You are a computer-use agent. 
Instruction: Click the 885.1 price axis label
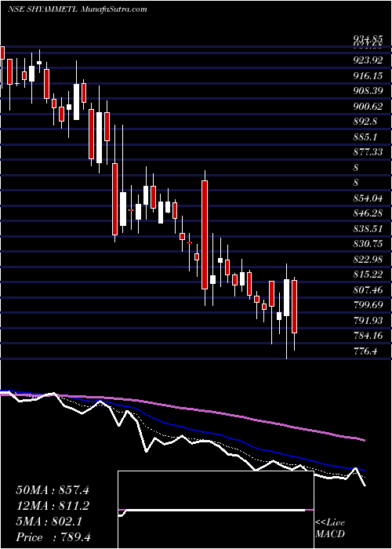point(365,137)
